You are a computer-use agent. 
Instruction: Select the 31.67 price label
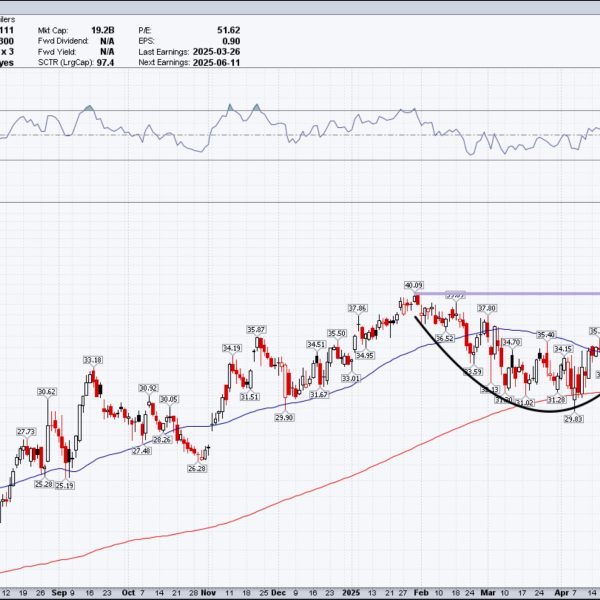(319, 394)
